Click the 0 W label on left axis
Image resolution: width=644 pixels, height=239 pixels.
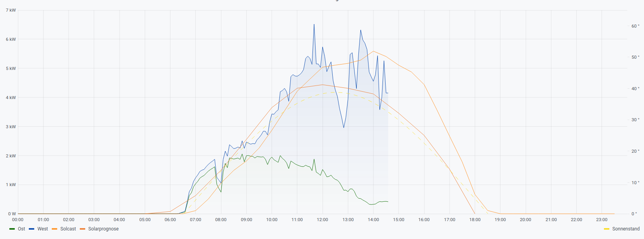12,214
